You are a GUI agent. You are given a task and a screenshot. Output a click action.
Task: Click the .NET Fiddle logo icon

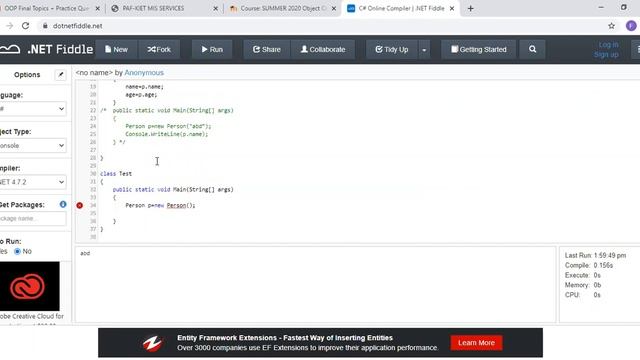click(10, 49)
